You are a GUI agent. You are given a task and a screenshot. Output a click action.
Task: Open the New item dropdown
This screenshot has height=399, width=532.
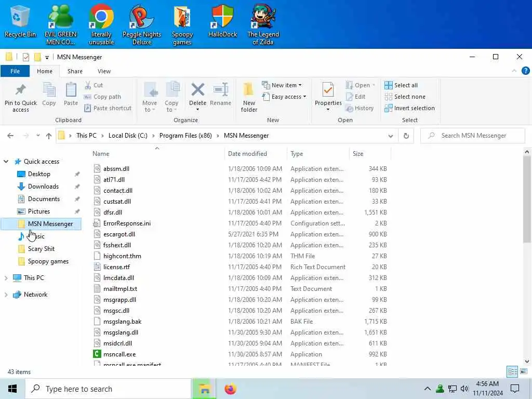282,85
